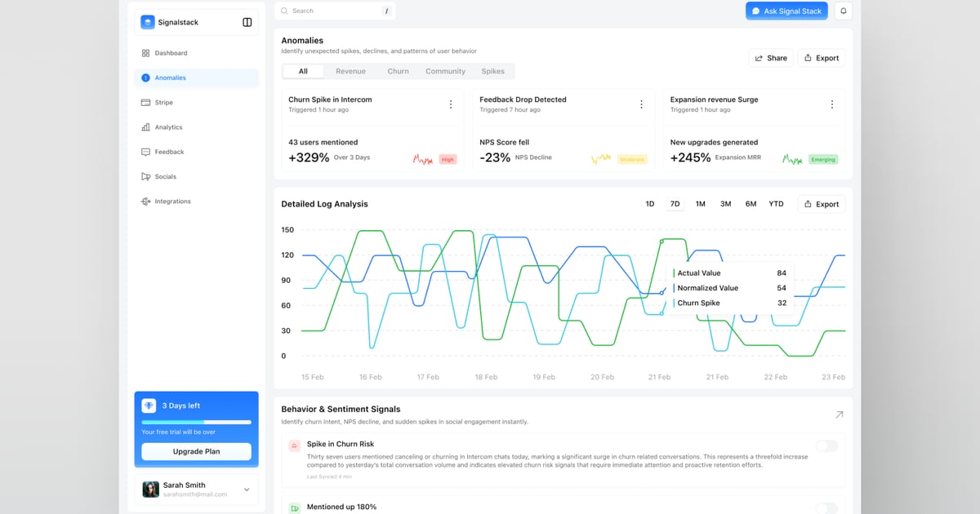Viewport: 980px width, 514px height.
Task: Click the free trial progress bar
Action: tap(196, 422)
